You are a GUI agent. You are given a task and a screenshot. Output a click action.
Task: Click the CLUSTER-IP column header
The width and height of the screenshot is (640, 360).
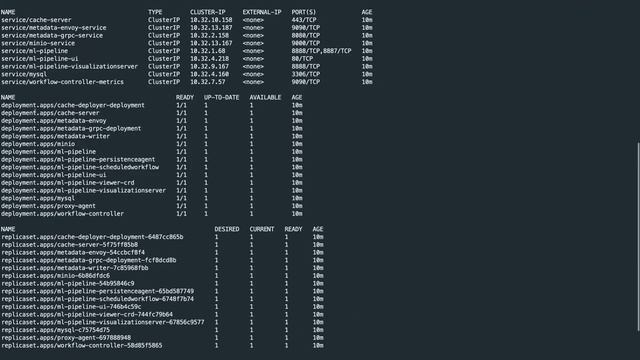[208, 12]
